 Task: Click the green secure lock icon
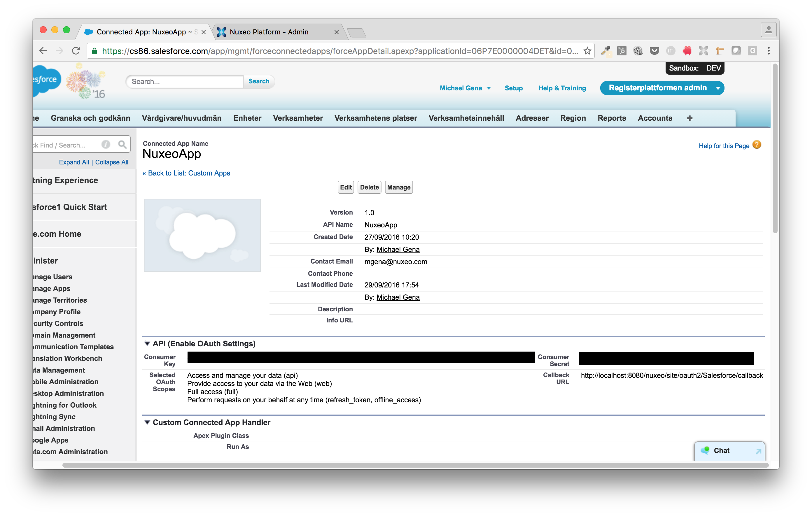pyautogui.click(x=94, y=51)
